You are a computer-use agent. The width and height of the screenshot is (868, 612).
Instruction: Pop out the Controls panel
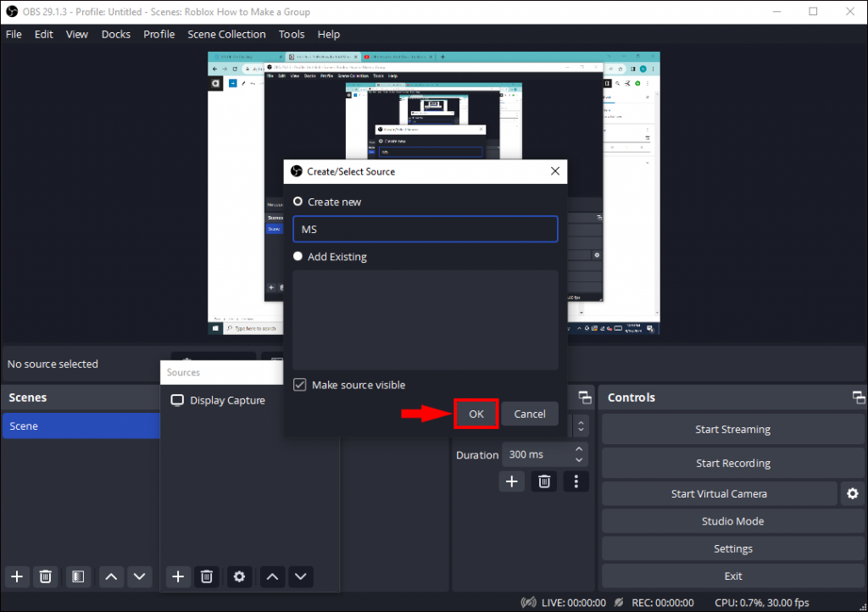(x=857, y=397)
